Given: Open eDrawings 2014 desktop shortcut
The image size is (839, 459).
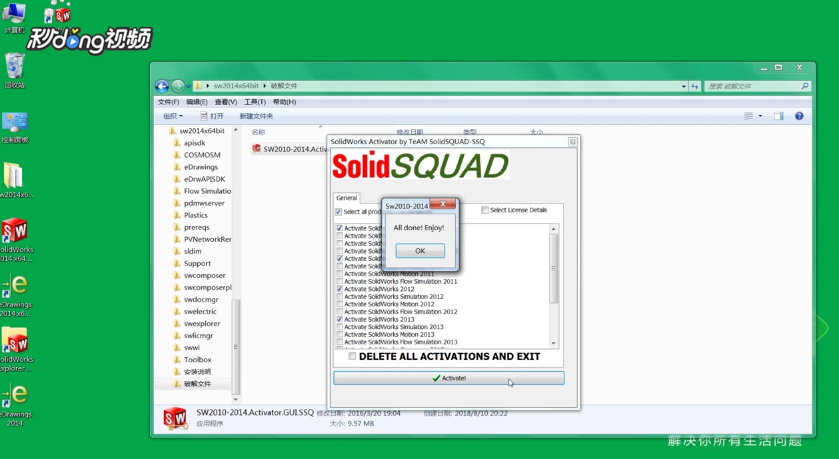Looking at the screenshot, I should point(15,405).
